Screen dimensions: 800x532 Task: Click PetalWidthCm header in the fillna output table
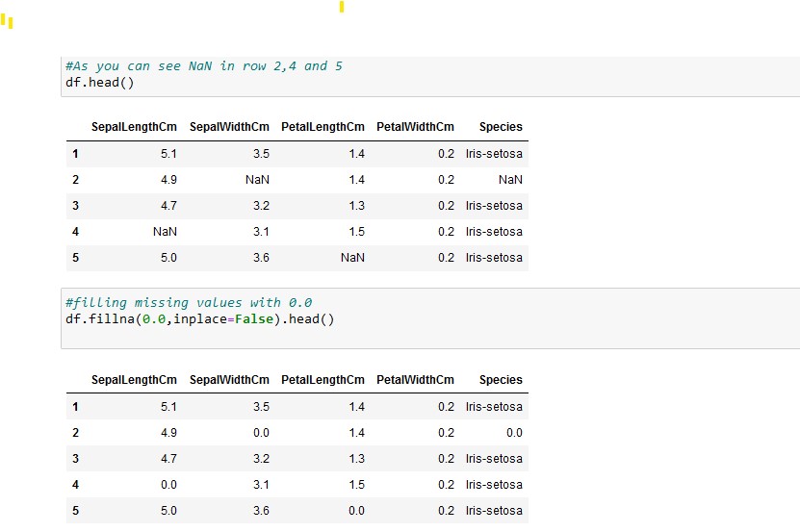tap(415, 380)
